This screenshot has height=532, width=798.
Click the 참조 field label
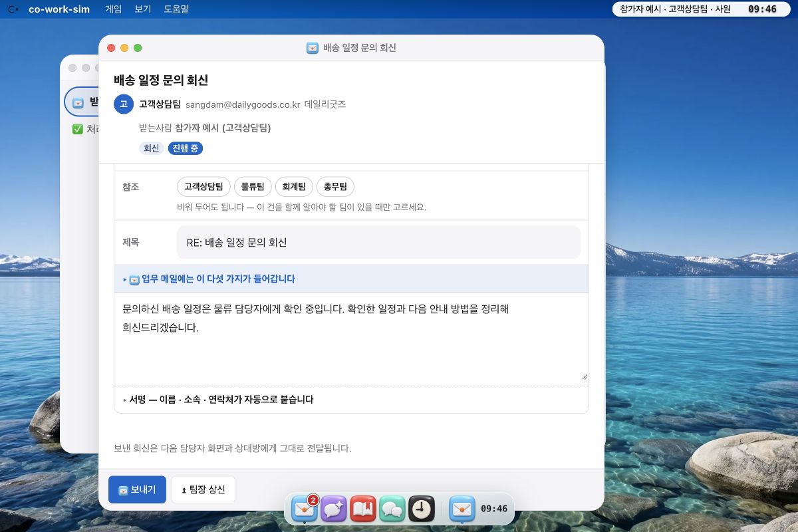click(x=131, y=187)
